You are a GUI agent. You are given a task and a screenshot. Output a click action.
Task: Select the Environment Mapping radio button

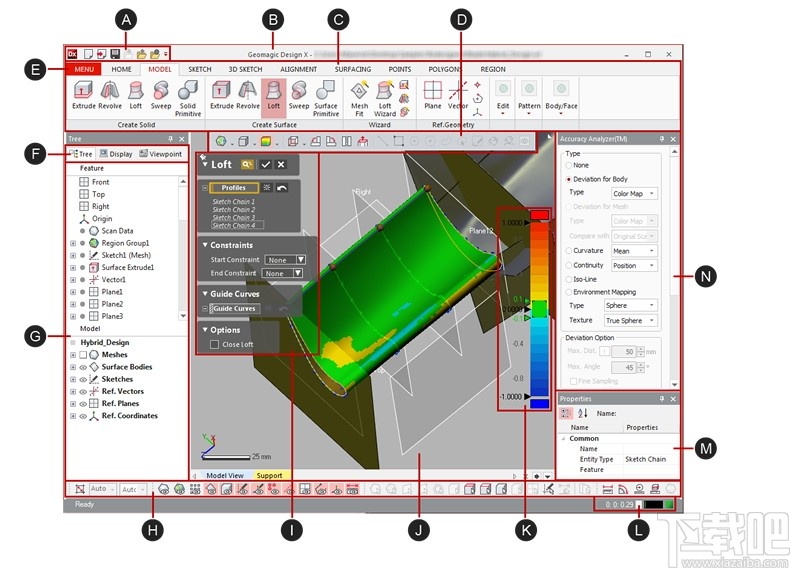click(569, 292)
